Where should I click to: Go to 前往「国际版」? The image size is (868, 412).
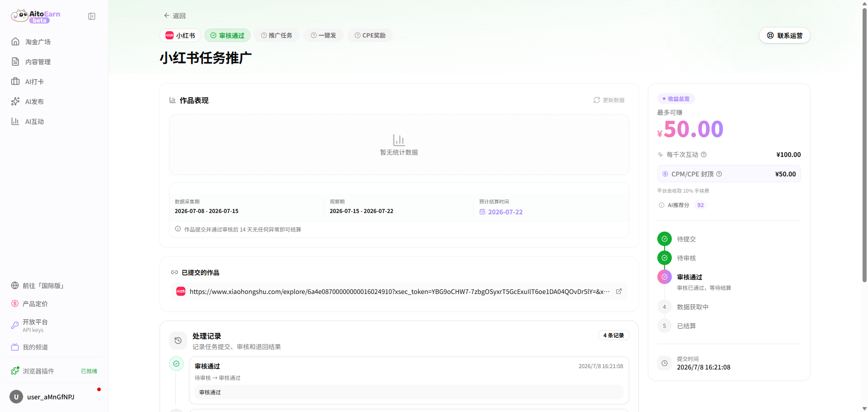(x=54, y=285)
